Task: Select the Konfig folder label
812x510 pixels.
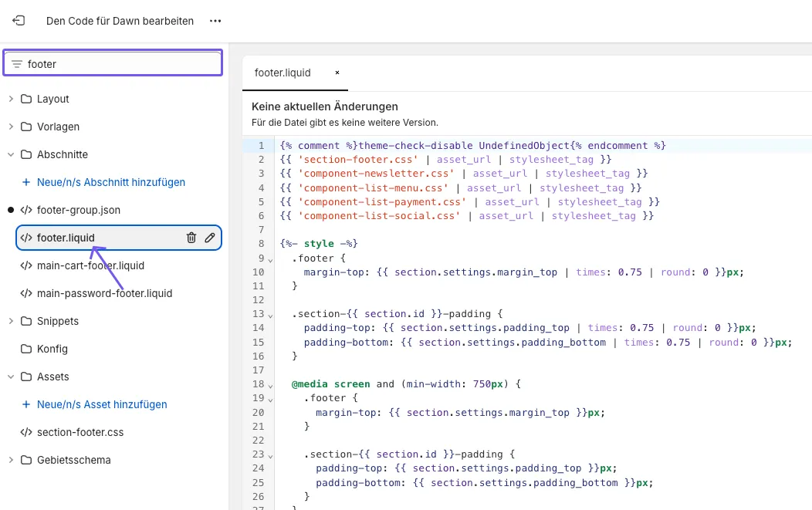Action: [x=52, y=349]
